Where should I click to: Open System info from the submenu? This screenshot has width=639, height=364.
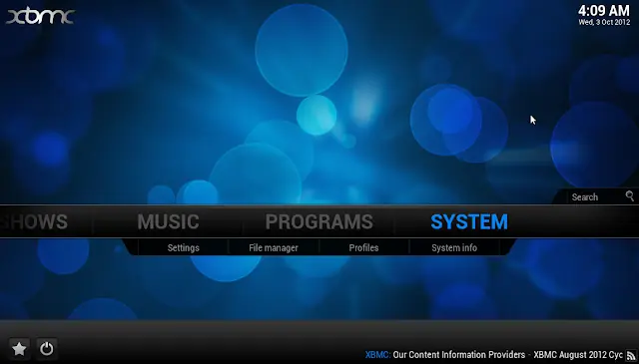454,247
